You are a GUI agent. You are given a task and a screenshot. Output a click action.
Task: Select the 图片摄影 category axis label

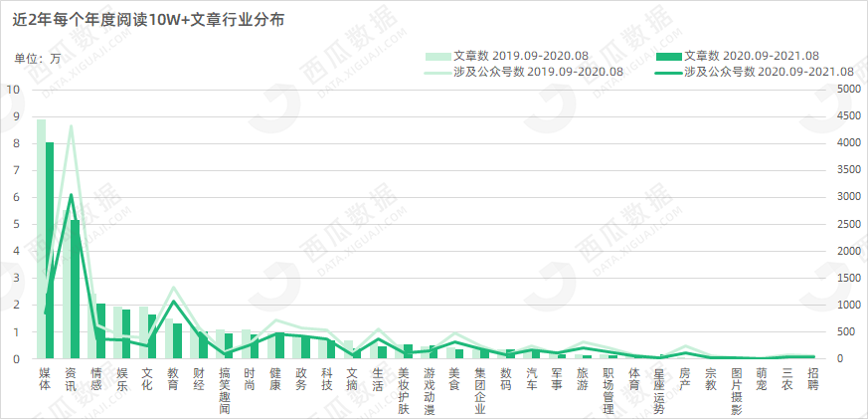pos(737,391)
